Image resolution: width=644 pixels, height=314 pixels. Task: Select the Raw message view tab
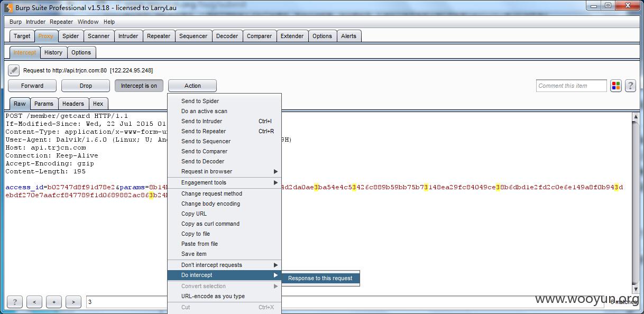coord(20,104)
